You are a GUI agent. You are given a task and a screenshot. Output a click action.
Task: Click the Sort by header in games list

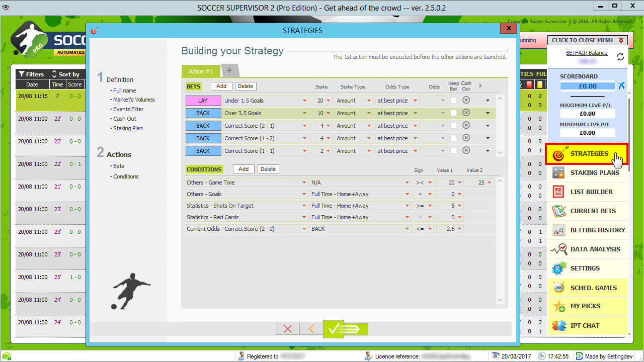[65, 74]
